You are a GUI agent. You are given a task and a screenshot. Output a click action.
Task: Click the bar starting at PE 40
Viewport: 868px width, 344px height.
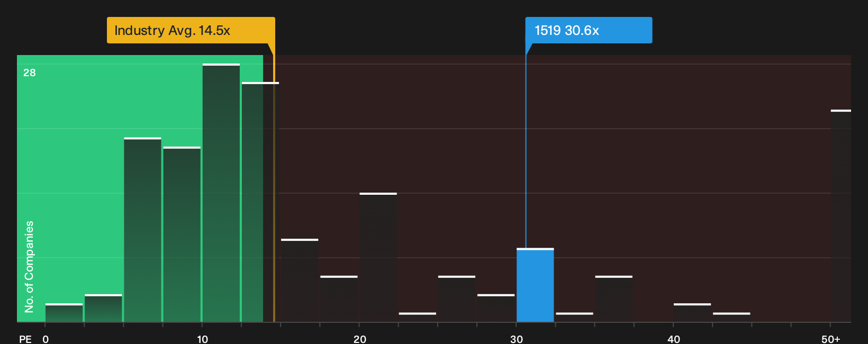[692, 313]
